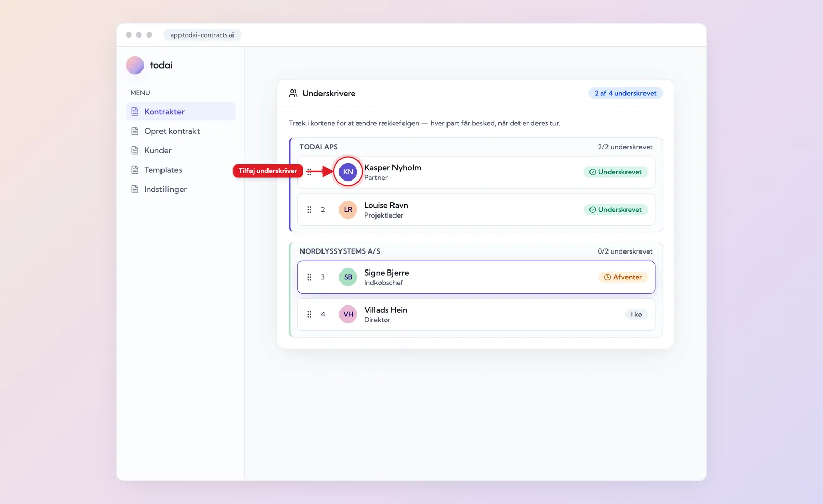Click the Underskrivere people icon
This screenshot has width=823, height=504.
(293, 93)
